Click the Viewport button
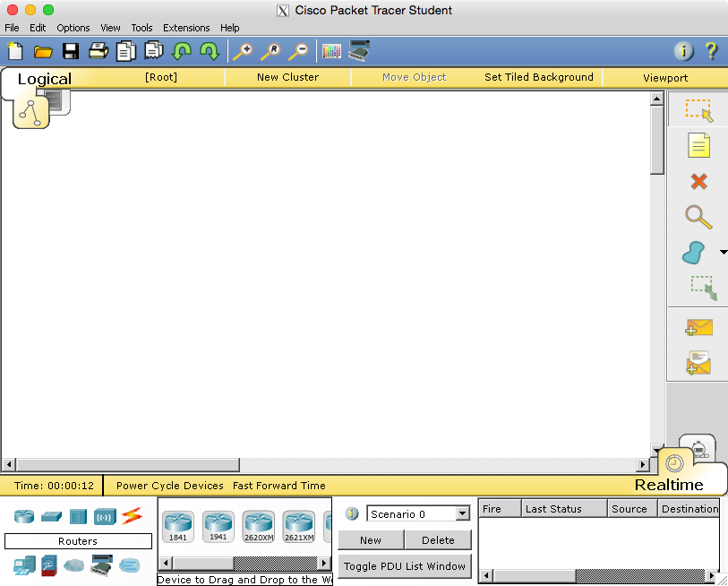 [665, 78]
